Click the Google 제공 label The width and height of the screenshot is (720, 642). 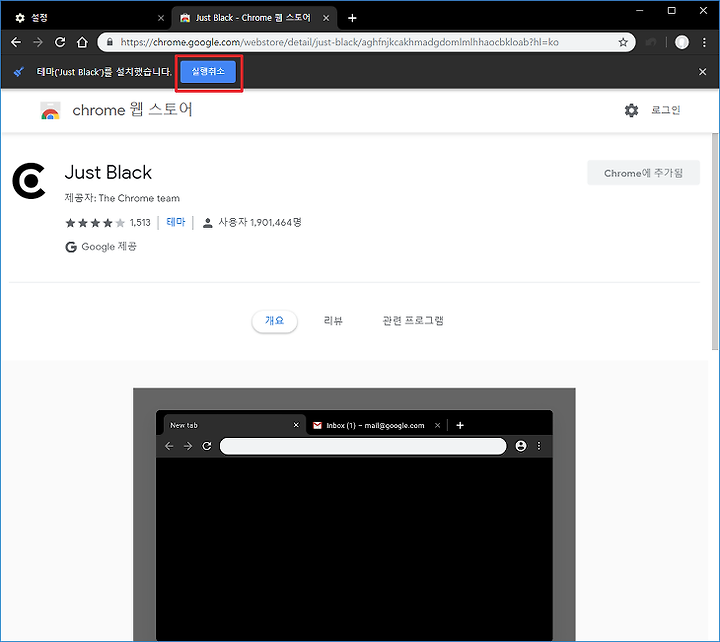pyautogui.click(x=109, y=247)
